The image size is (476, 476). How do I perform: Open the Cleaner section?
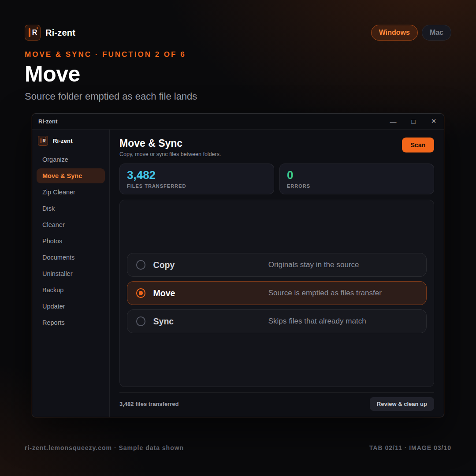pyautogui.click(x=71, y=225)
